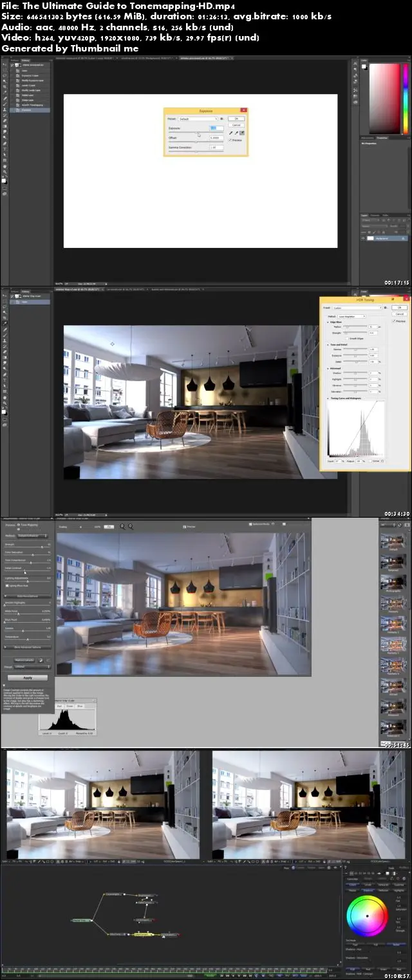Screen dimensions: 412x980
Task: Click Show Advanced Options in Photomatix
Action: [x=27, y=647]
